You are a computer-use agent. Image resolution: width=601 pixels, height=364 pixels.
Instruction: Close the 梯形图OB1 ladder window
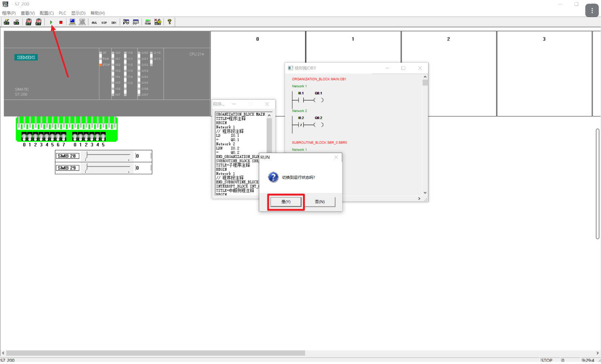[x=420, y=68]
